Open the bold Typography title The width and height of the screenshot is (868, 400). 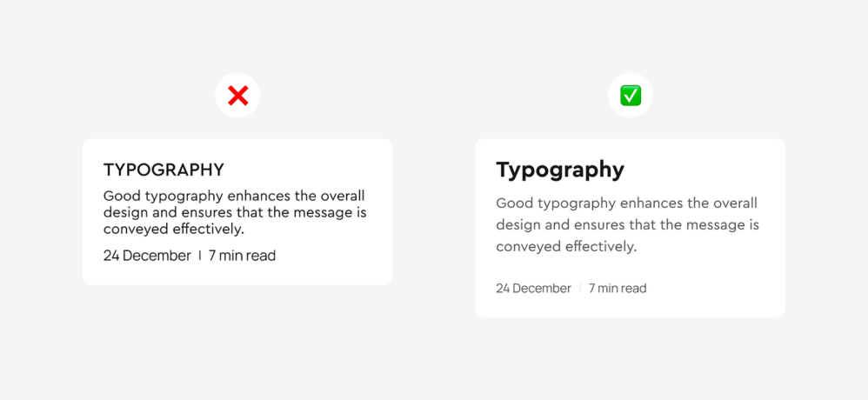tap(560, 170)
